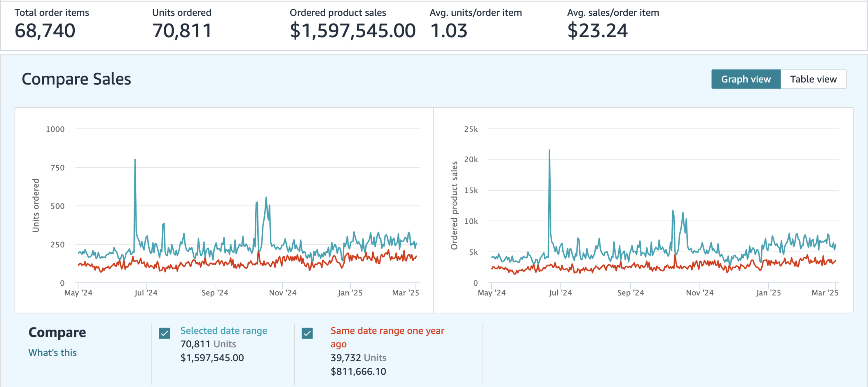Click the 750 label on units axis
The height and width of the screenshot is (387, 868).
point(57,167)
